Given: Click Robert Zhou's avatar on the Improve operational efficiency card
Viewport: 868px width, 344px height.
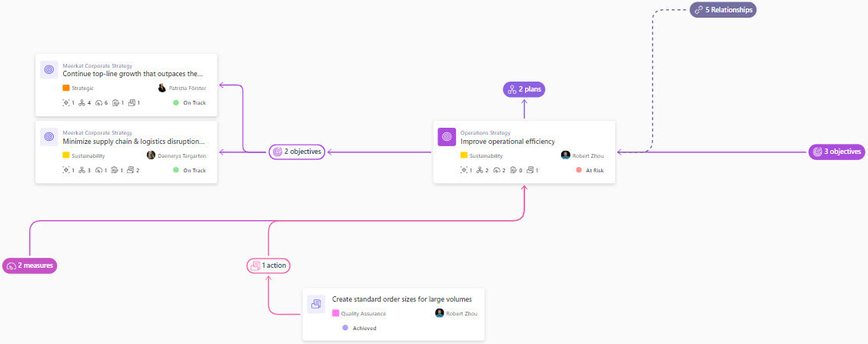Looking at the screenshot, I should (x=566, y=155).
